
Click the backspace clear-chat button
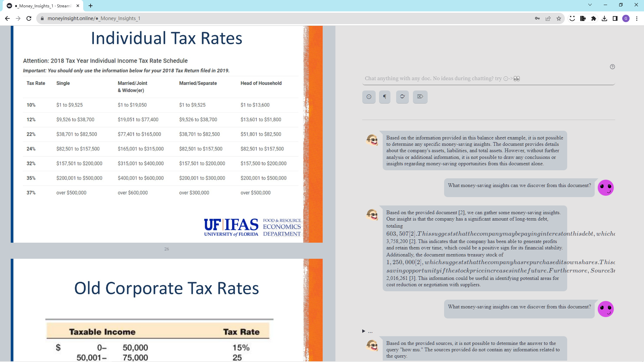[420, 97]
